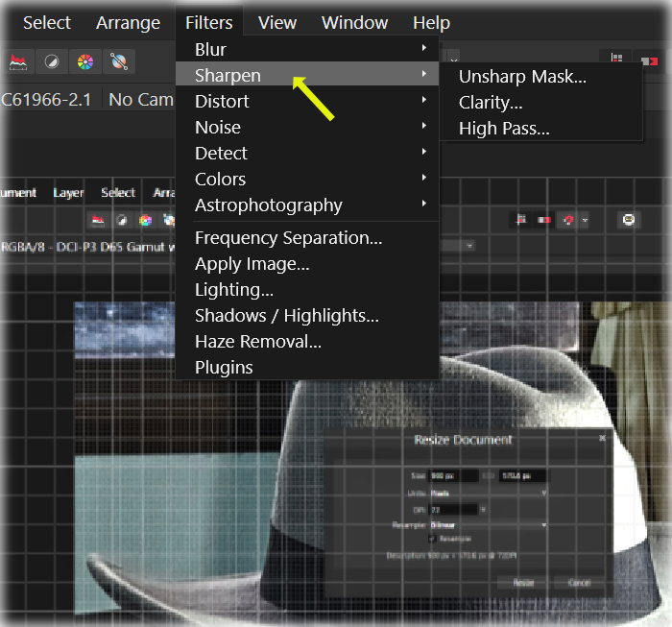
Task: Expand the Astrophotography submenu
Action: [x=307, y=205]
